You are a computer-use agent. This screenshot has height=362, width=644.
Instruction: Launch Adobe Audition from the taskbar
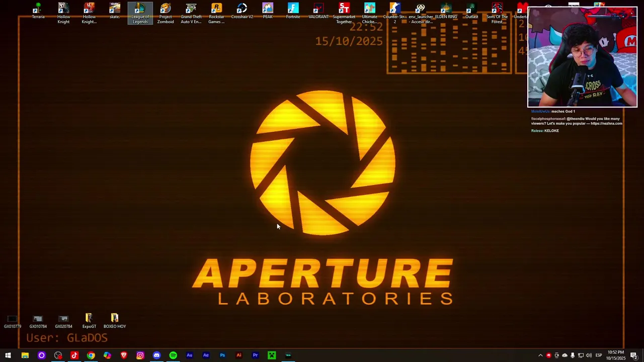189,355
